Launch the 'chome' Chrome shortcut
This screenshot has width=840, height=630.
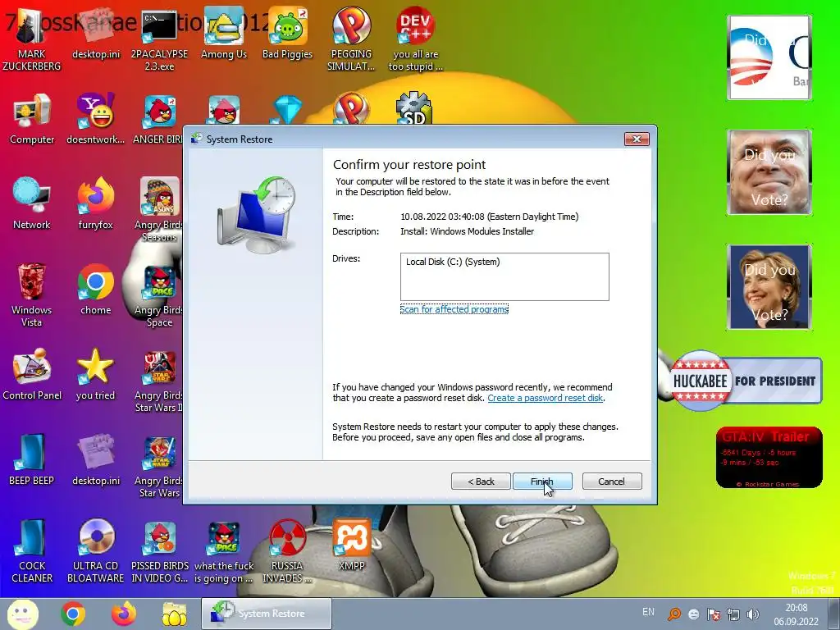pos(95,290)
